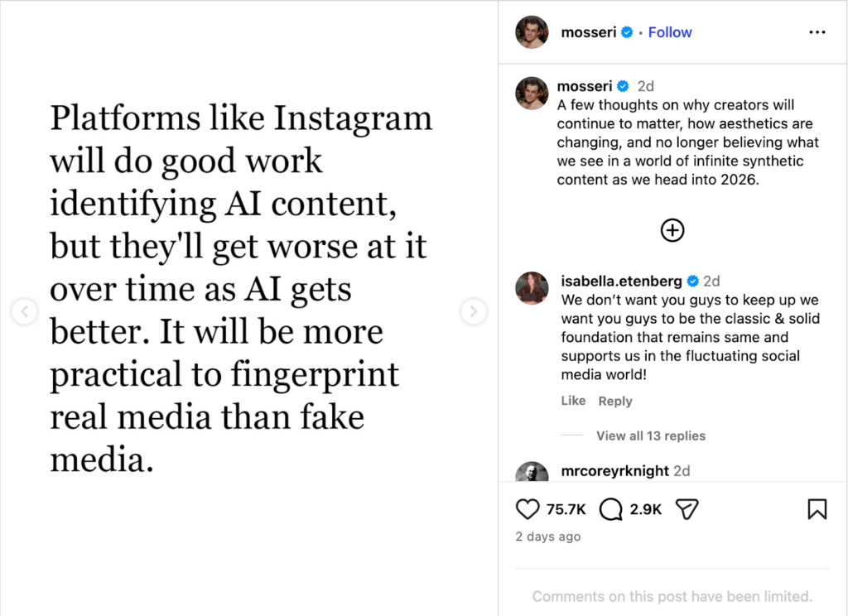This screenshot has width=848, height=616.
Task: Open mosseri profile picture in header
Action: [x=532, y=32]
